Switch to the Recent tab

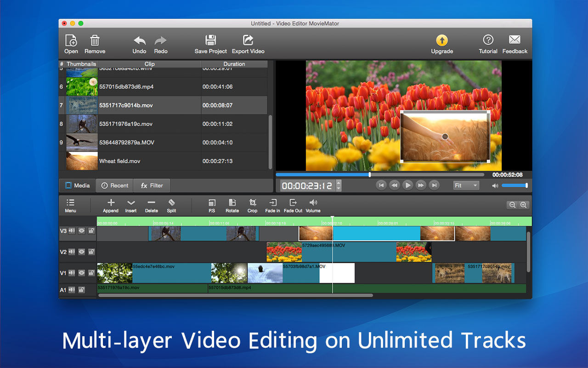[x=114, y=185]
